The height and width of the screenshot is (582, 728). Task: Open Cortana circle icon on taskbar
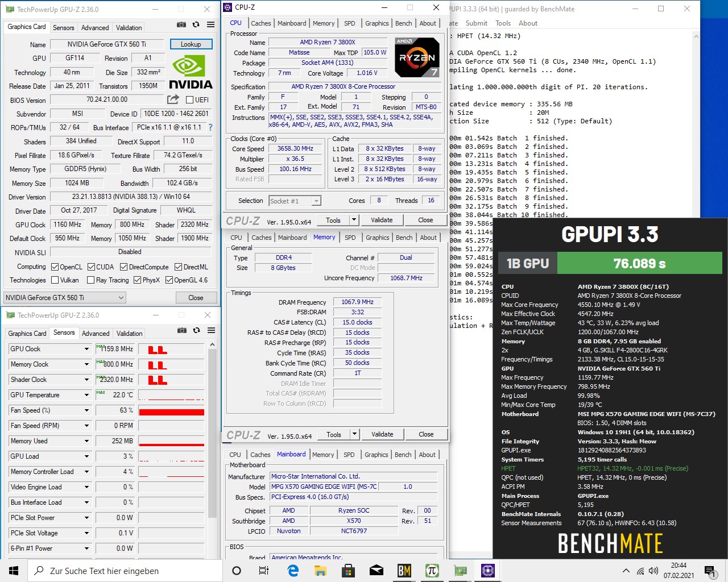click(237, 571)
